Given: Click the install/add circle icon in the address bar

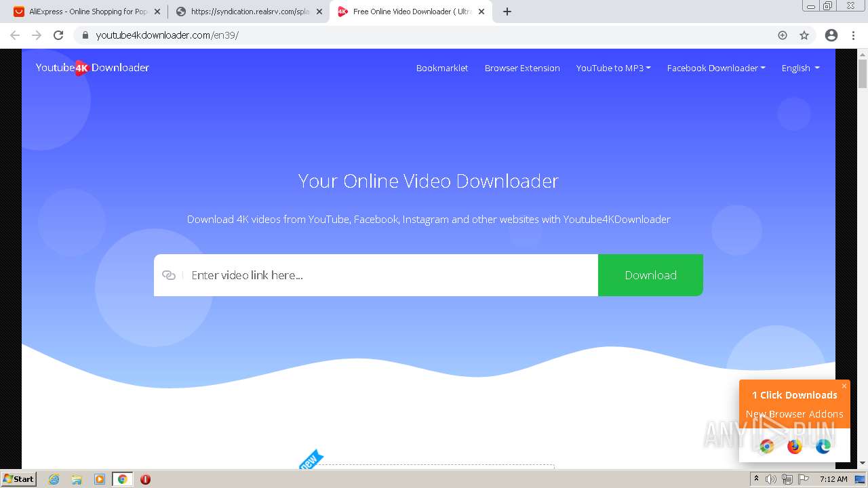Looking at the screenshot, I should coord(783,35).
